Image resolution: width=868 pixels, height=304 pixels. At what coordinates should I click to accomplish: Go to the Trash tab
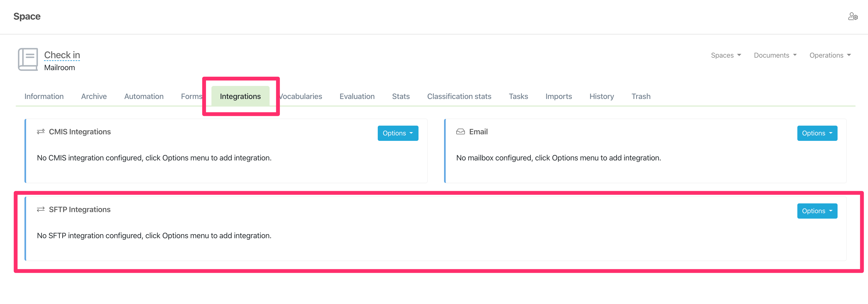coord(641,96)
